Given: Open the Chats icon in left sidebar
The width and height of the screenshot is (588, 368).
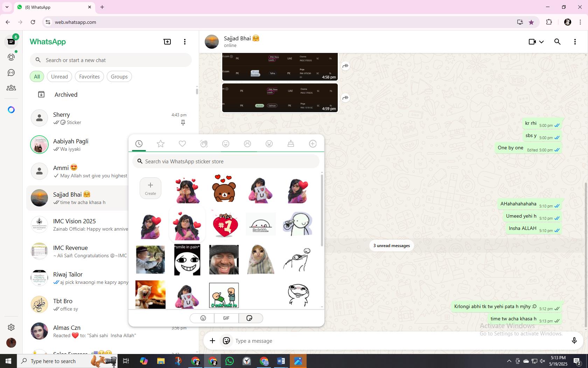Looking at the screenshot, I should (11, 42).
